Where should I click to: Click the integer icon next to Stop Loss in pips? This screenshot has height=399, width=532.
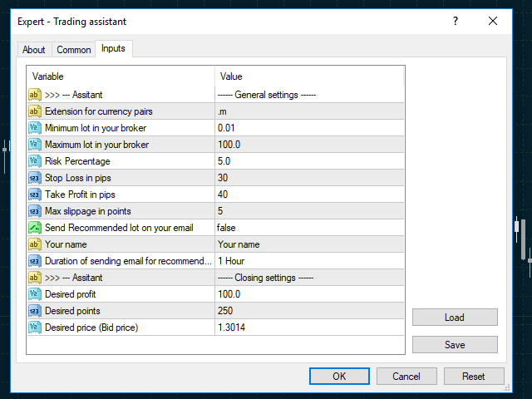pos(35,178)
